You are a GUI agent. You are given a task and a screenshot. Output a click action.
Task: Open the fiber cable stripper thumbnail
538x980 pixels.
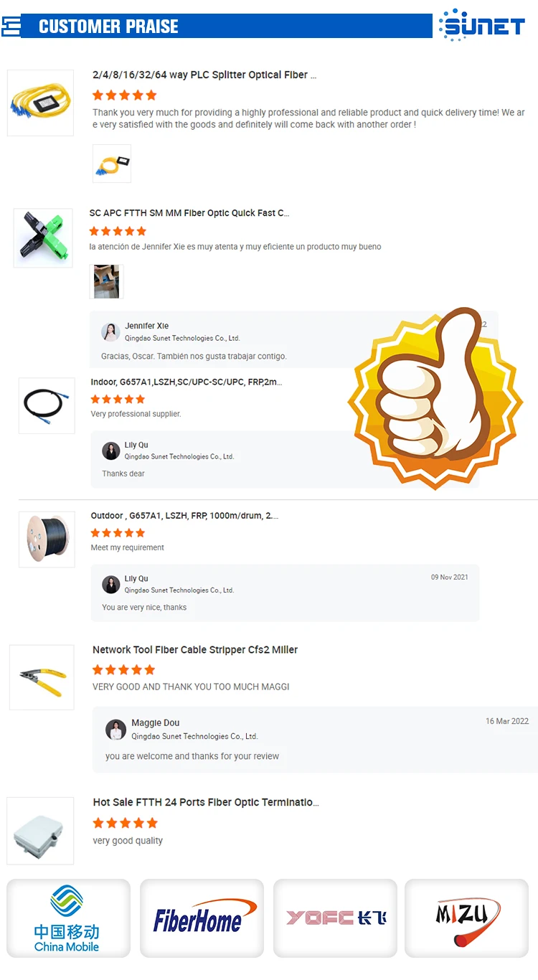pos(42,677)
